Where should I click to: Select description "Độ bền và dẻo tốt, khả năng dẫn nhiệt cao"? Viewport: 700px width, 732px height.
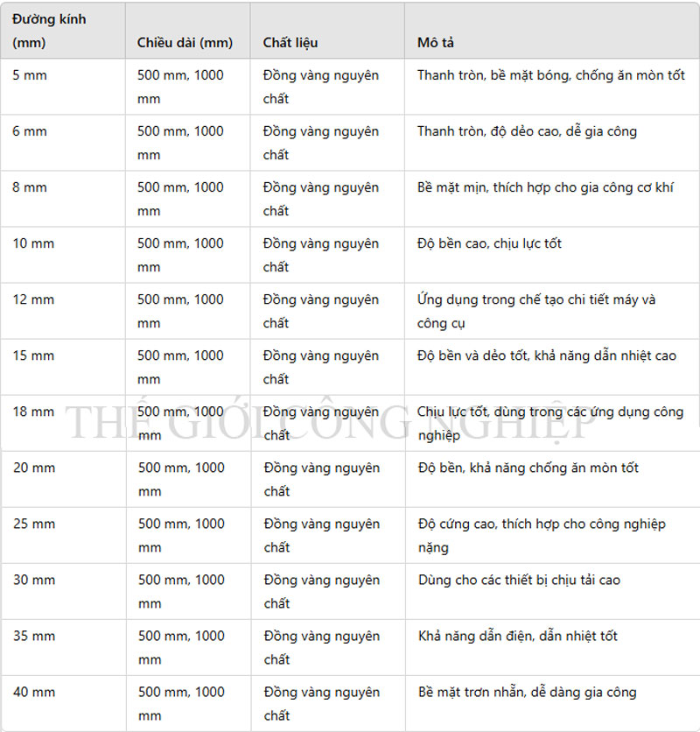coord(546,355)
